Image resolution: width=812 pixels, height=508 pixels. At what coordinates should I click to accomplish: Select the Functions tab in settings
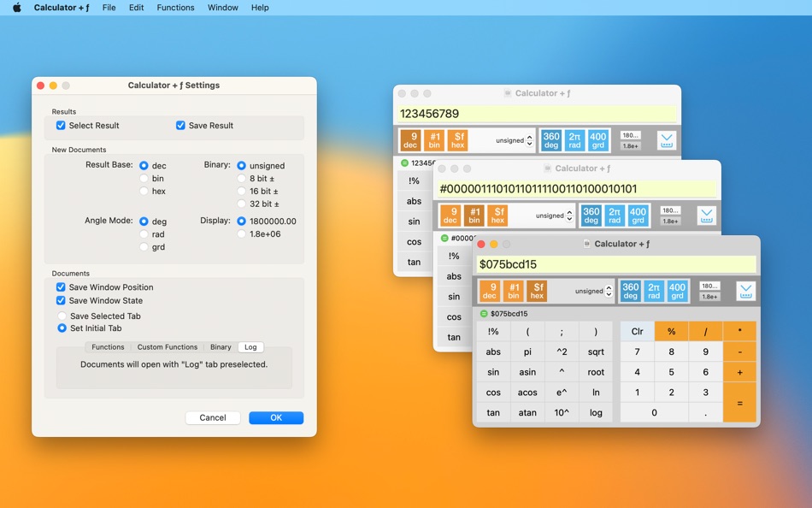(108, 347)
